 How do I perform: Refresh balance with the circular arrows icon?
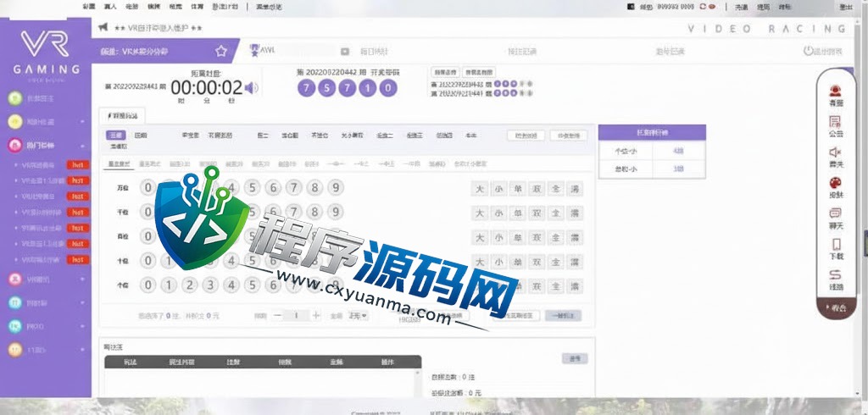[x=703, y=7]
